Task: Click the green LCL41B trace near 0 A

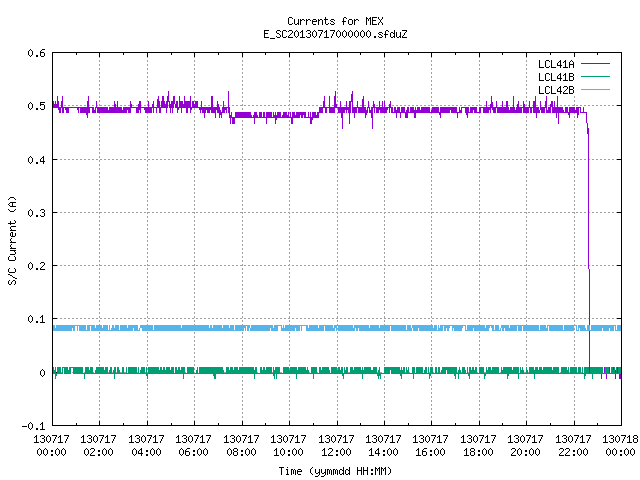Action: point(337,371)
